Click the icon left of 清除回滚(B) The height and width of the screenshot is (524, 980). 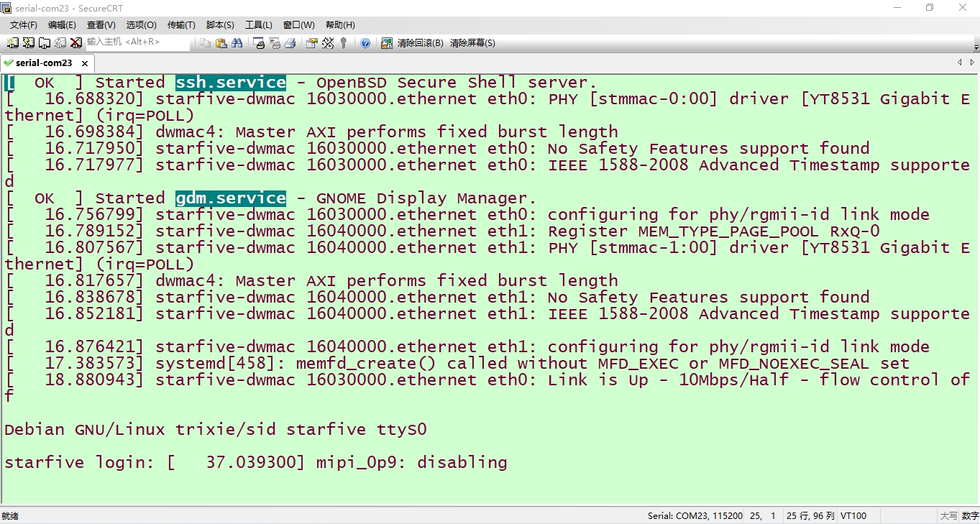click(x=387, y=43)
